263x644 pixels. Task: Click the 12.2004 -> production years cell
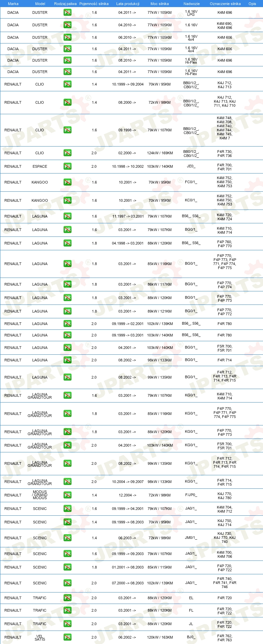(x=127, y=495)
